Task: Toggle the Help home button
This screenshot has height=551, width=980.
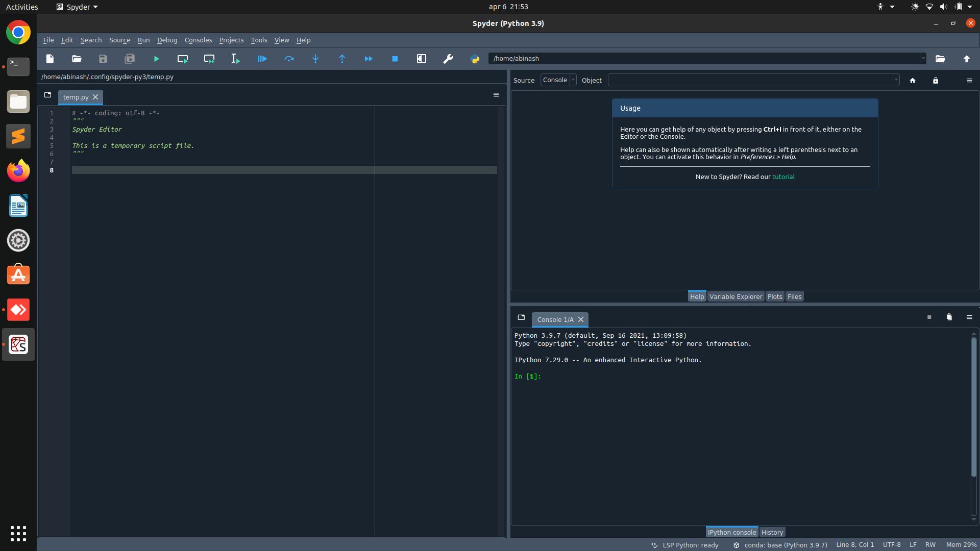Action: pos(913,80)
